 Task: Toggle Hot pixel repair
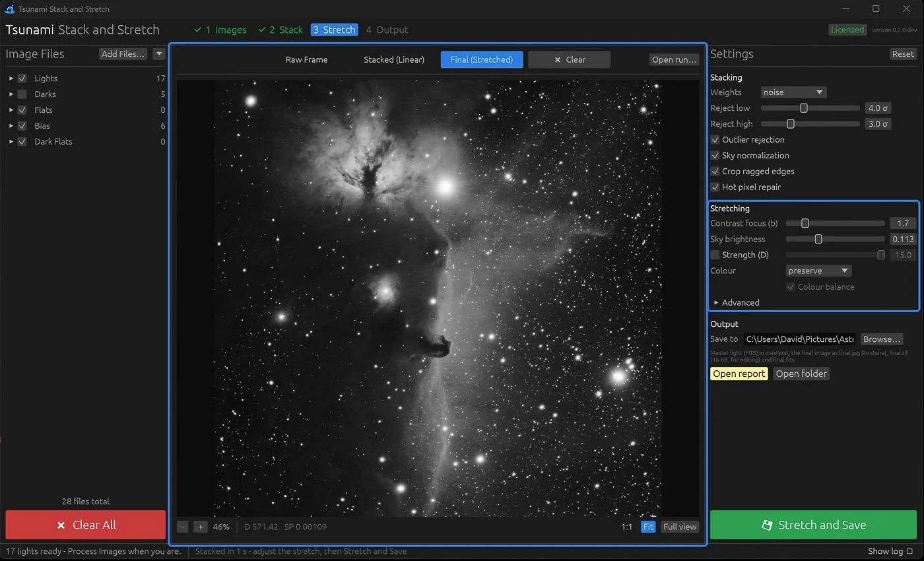click(x=715, y=187)
